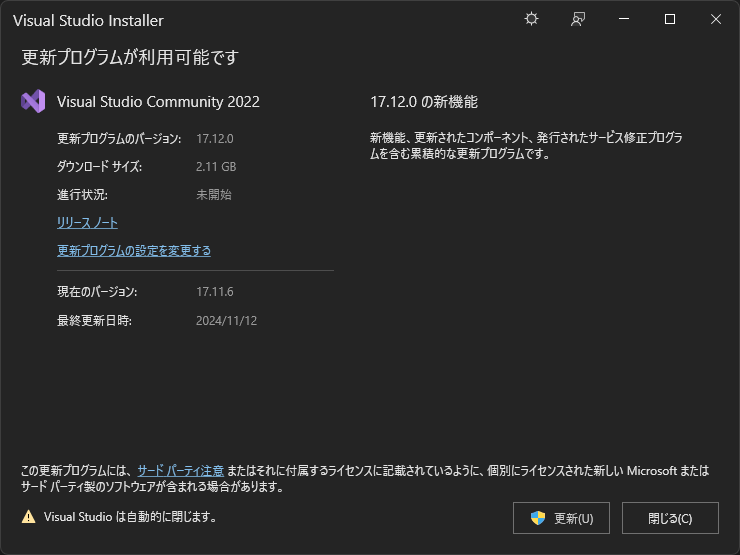The height and width of the screenshot is (555, 740).
Task: Click the Visual Studio Community 2022 product name
Action: pos(158,101)
